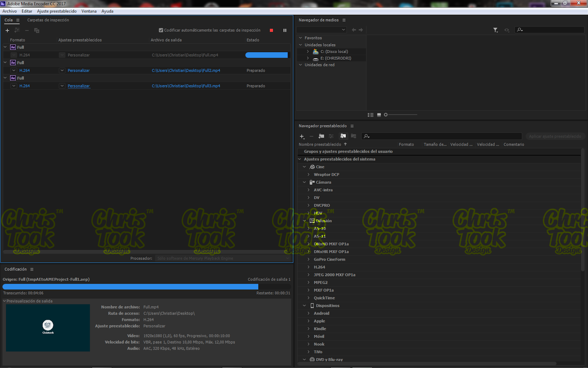588x368 pixels.
Task: Pause the encoding queue
Action: pos(285,30)
